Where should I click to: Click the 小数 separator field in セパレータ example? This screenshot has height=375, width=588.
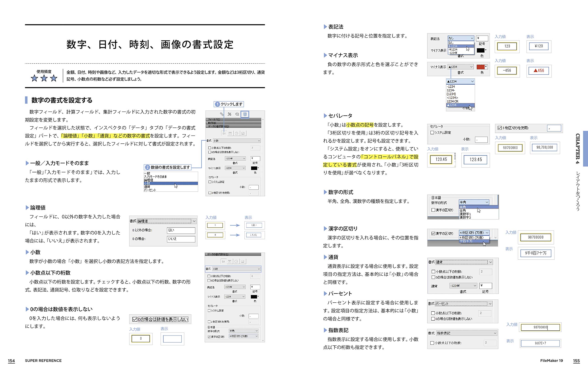[481, 139]
